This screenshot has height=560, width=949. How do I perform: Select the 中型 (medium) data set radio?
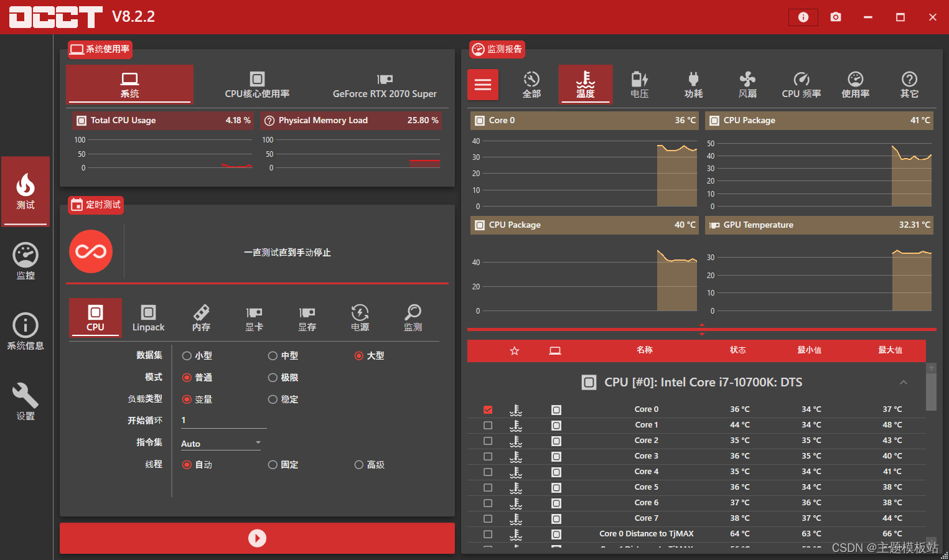point(273,356)
